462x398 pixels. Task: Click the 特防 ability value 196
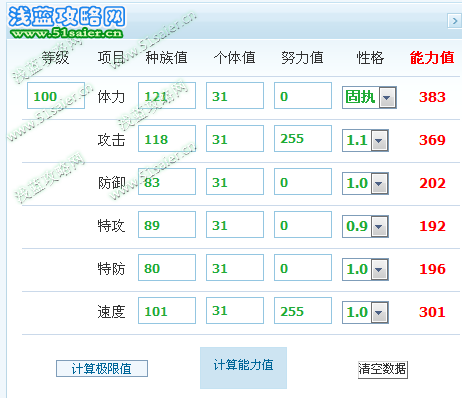click(432, 269)
